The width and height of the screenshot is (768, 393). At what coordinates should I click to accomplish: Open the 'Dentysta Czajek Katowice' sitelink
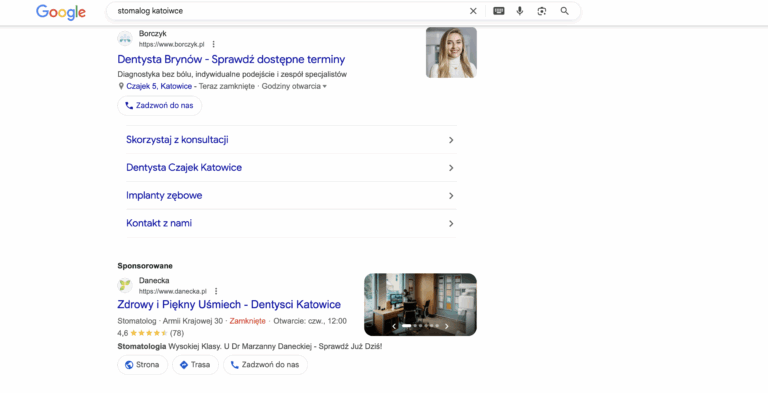click(x=184, y=168)
